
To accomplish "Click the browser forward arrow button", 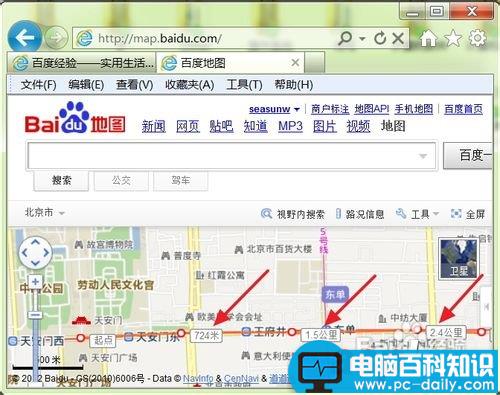I will 56,38.
